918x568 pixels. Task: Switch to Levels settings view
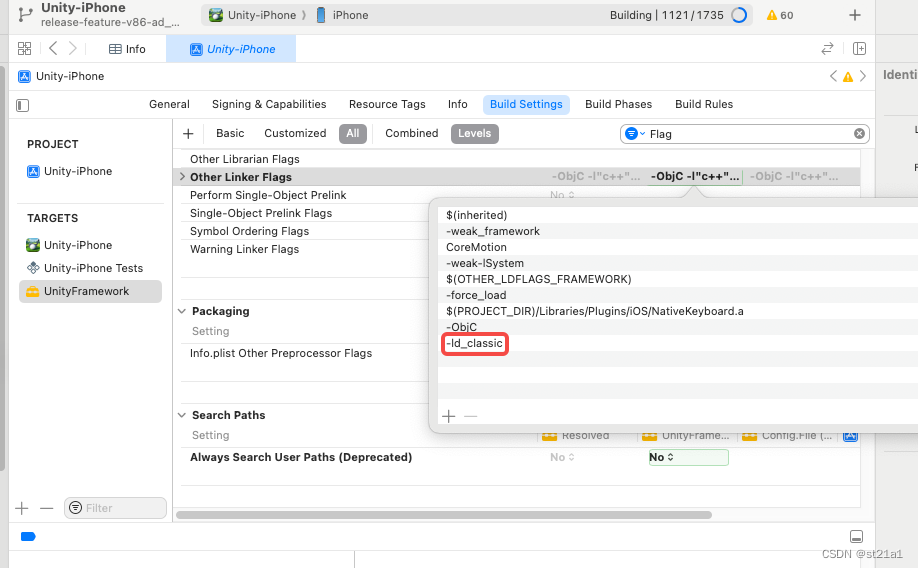click(x=474, y=134)
